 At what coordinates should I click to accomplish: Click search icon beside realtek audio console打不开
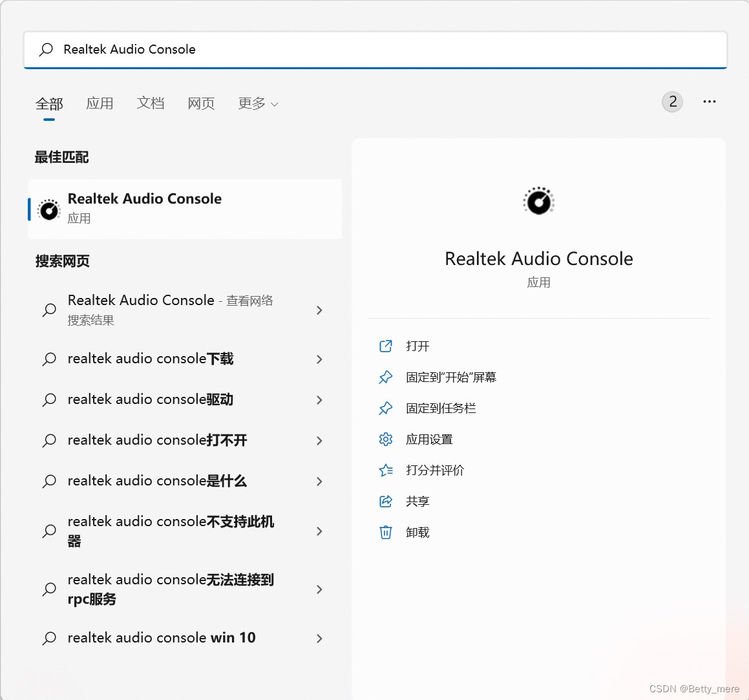[x=49, y=440]
